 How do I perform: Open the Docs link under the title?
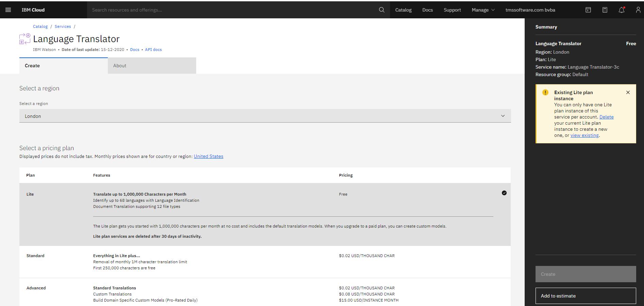(135, 50)
